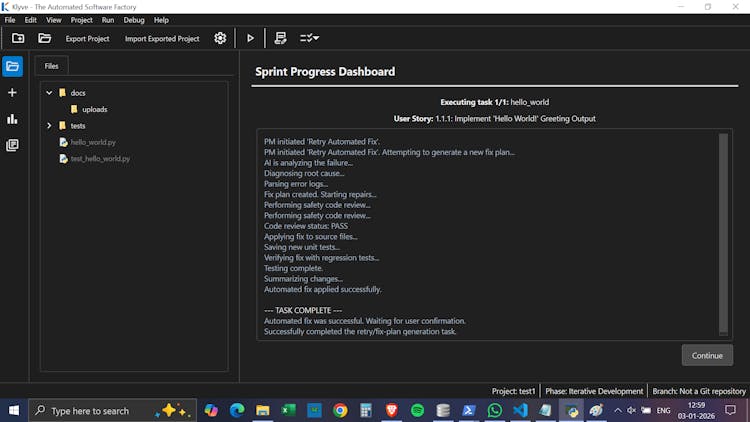Click the document edit icon in toolbar
750x422 pixels.
coord(281,38)
